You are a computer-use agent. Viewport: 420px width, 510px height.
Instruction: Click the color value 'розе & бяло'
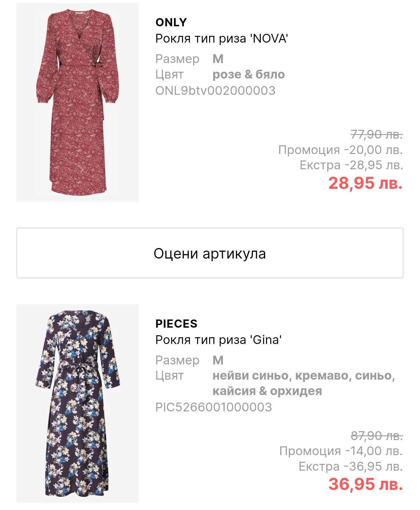point(249,74)
